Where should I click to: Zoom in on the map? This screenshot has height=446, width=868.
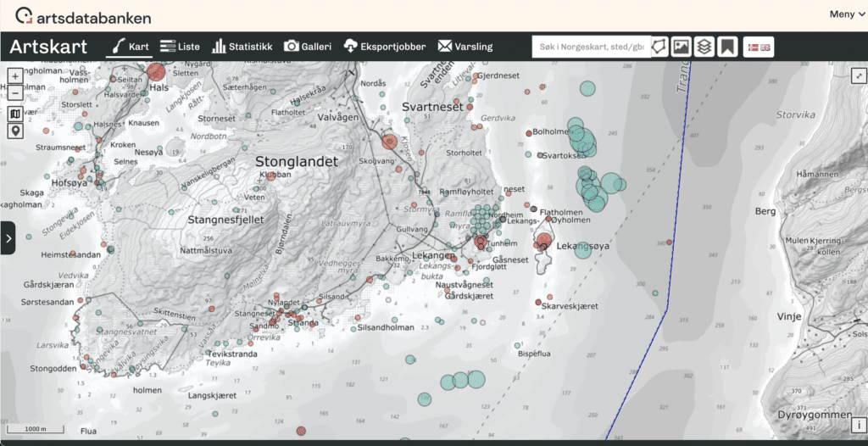[x=15, y=76]
